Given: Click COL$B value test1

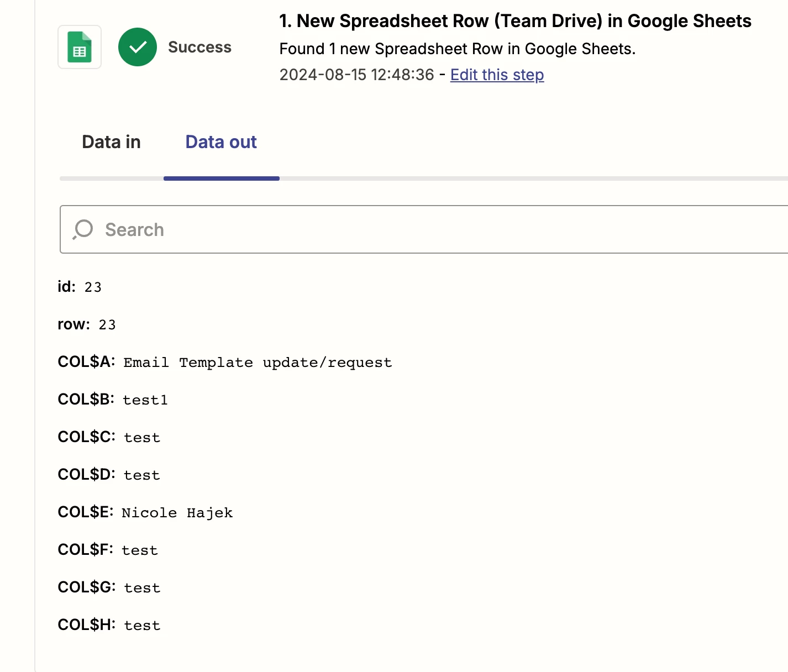Looking at the screenshot, I should point(145,400).
